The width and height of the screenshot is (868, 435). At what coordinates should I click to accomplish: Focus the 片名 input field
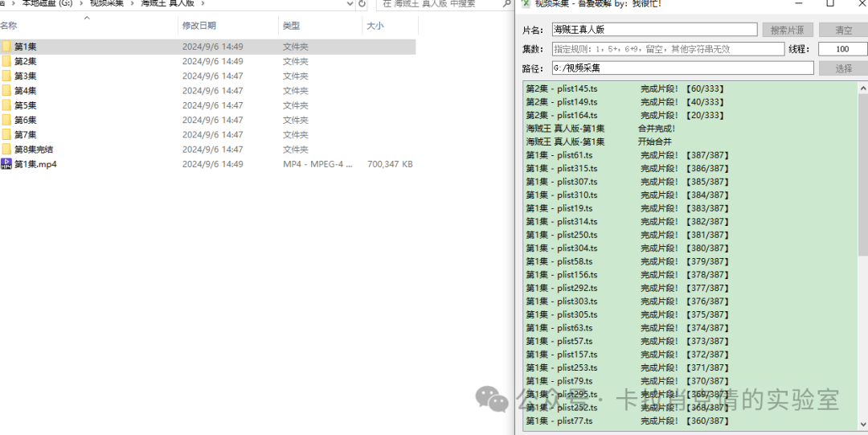(x=654, y=30)
